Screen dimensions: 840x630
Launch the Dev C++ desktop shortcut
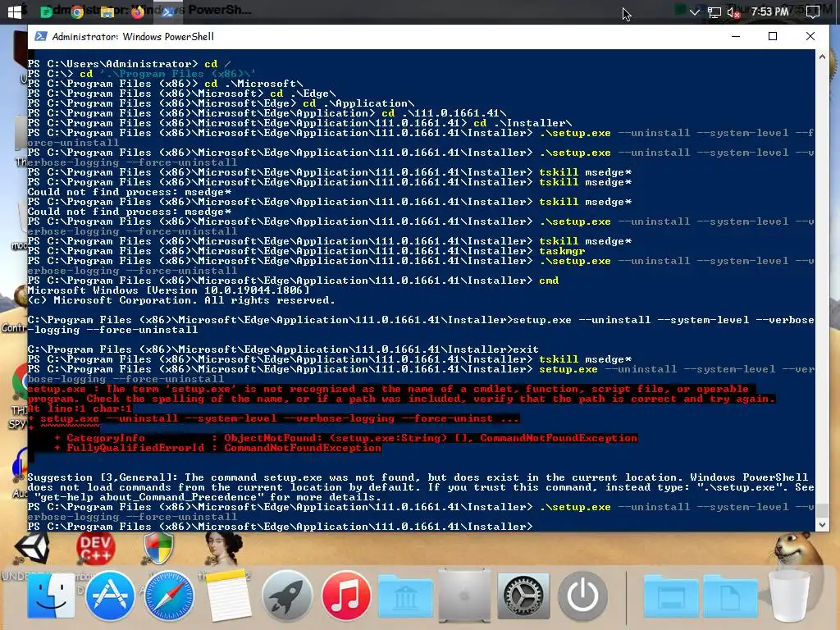tap(95, 548)
